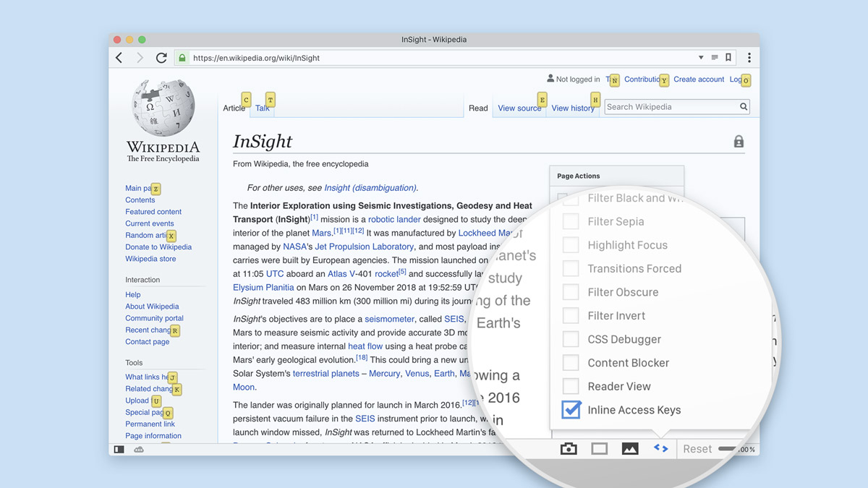Open the View history tab
The width and height of the screenshot is (868, 488).
click(573, 108)
